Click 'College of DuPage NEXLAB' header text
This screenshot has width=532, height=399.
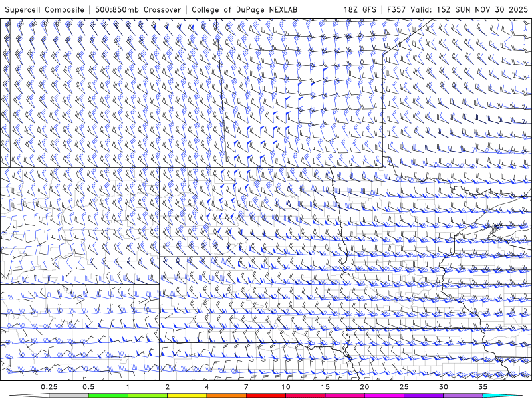244,9
